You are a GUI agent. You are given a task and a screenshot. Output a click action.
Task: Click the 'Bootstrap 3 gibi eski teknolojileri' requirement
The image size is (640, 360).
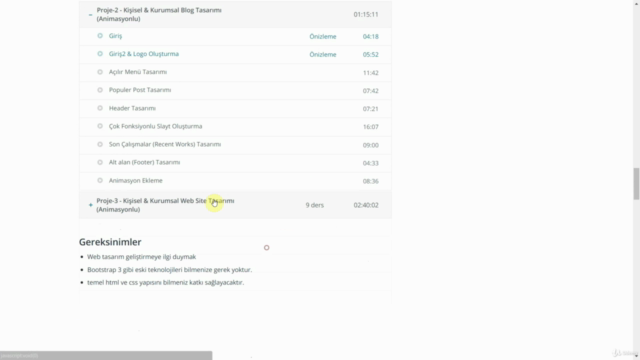170,270
